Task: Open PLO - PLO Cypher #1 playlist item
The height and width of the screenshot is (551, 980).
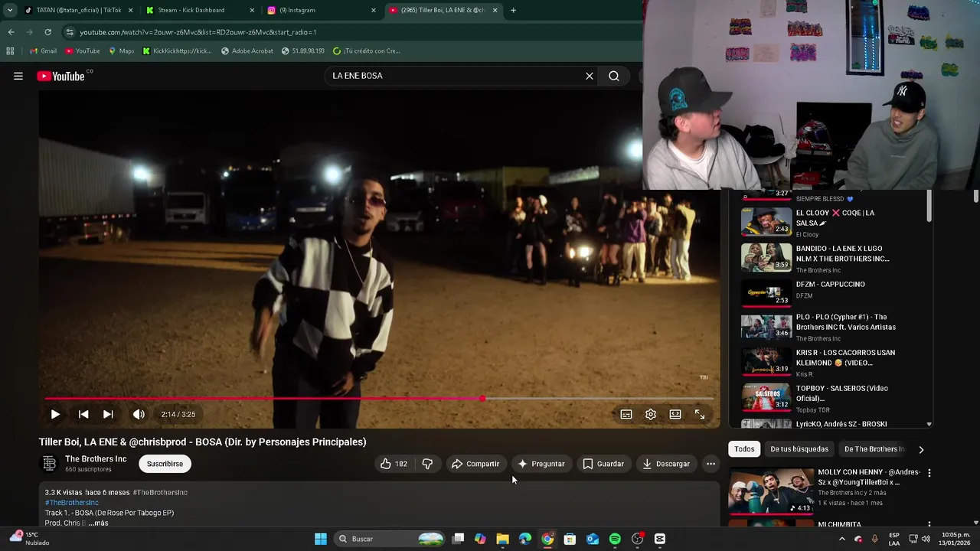Action: (x=831, y=327)
